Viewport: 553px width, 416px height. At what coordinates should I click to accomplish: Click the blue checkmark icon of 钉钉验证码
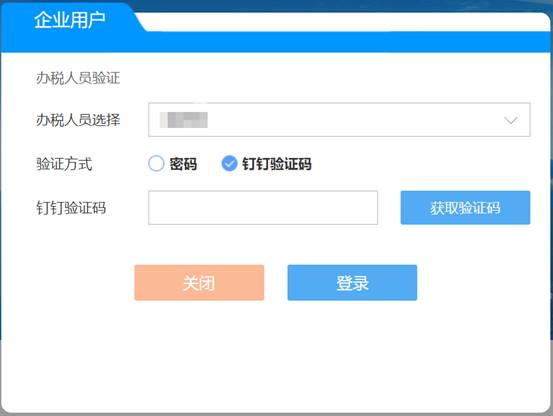coord(229,164)
